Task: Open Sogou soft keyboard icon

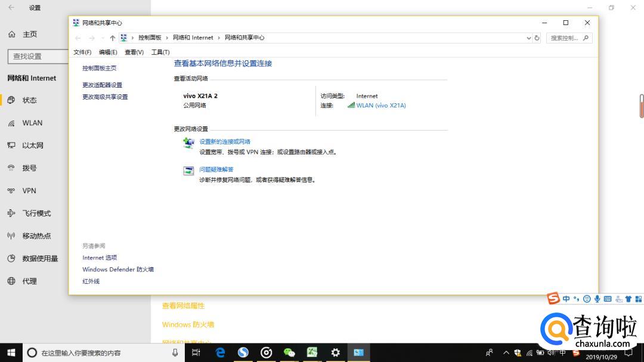Action: click(608, 299)
